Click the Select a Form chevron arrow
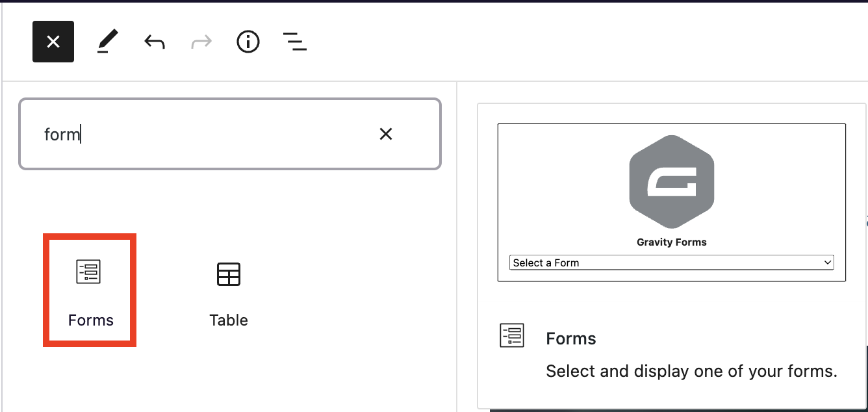This screenshot has height=412, width=868. (x=827, y=263)
